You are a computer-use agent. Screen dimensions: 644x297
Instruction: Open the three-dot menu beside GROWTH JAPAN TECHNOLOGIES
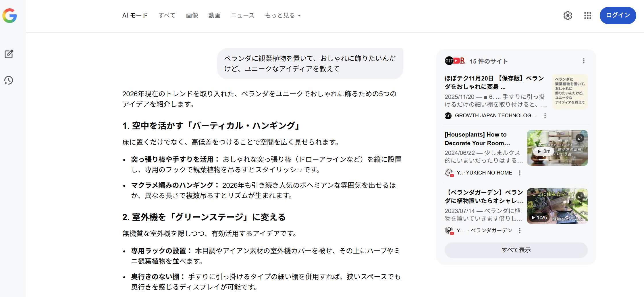[x=545, y=116]
